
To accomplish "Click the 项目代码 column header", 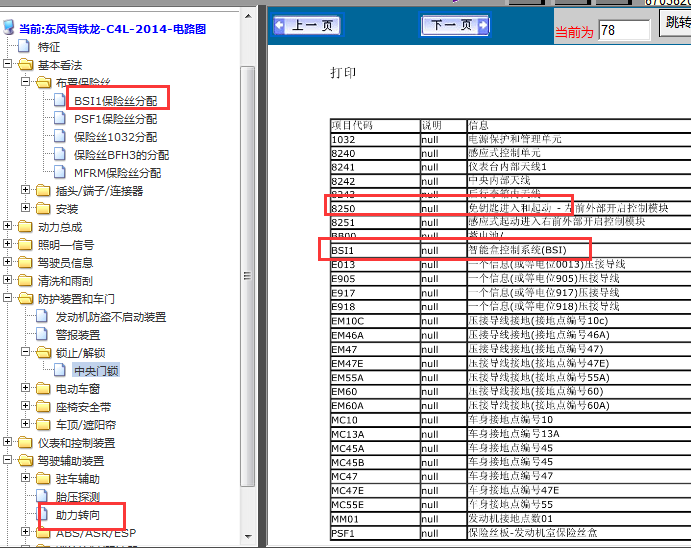I will [375, 126].
